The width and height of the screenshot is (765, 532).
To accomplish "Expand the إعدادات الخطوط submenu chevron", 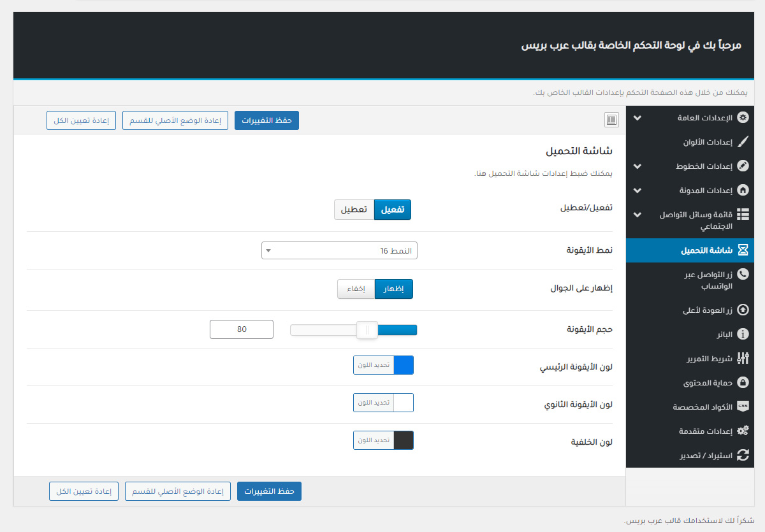I will pyautogui.click(x=637, y=166).
